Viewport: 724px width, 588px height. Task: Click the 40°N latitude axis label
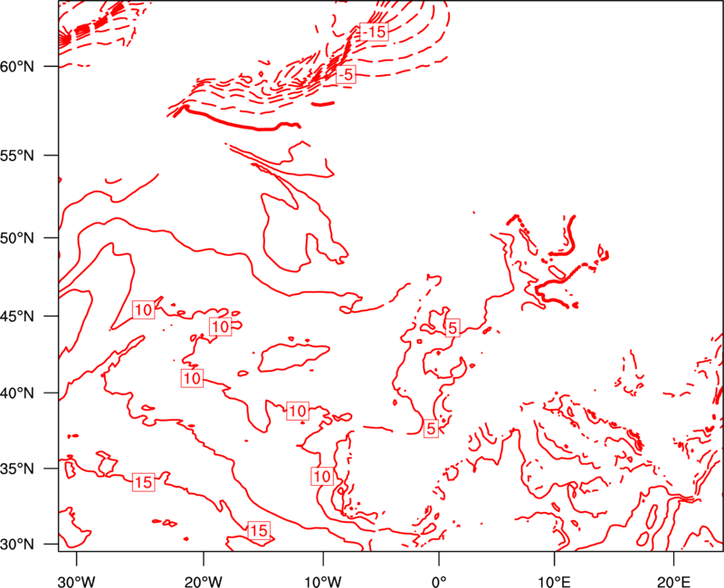(17, 393)
